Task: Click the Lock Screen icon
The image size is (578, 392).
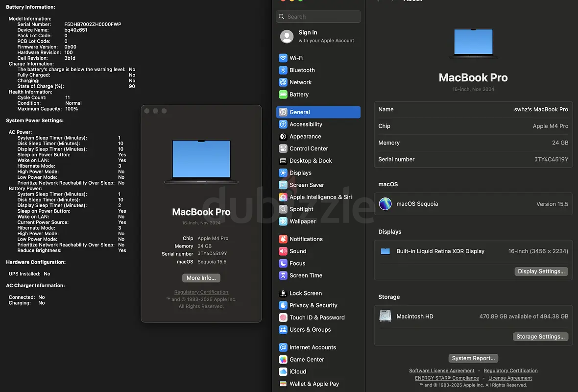Action: (x=283, y=293)
